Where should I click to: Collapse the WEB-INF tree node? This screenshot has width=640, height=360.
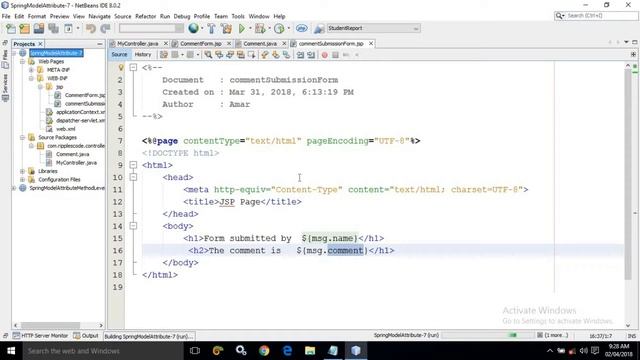(x=31, y=78)
